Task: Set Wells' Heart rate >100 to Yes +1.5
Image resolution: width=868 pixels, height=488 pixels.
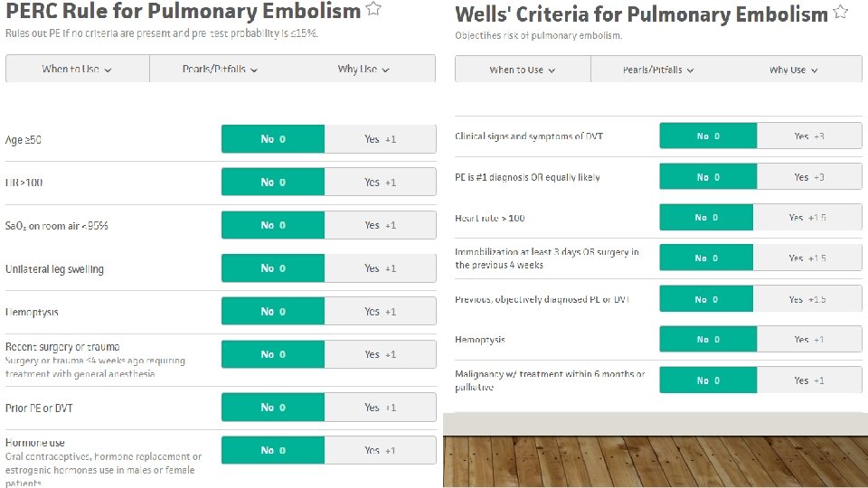Action: point(807,218)
